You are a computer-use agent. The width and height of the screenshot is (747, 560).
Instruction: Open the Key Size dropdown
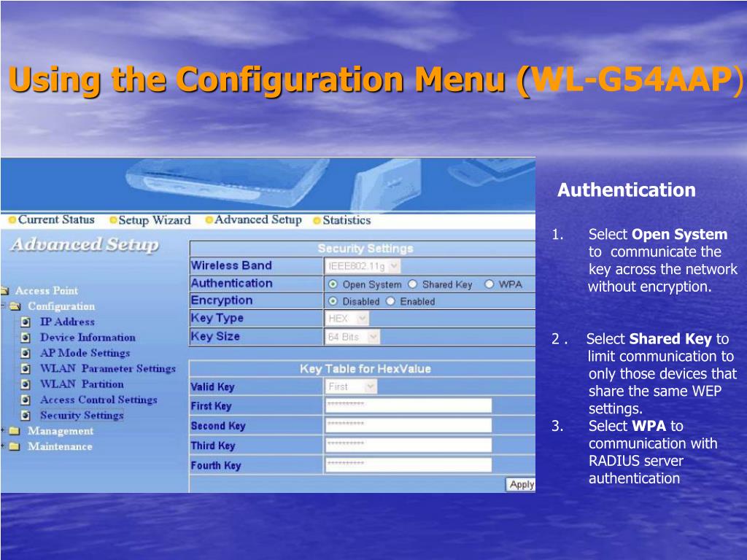point(352,337)
